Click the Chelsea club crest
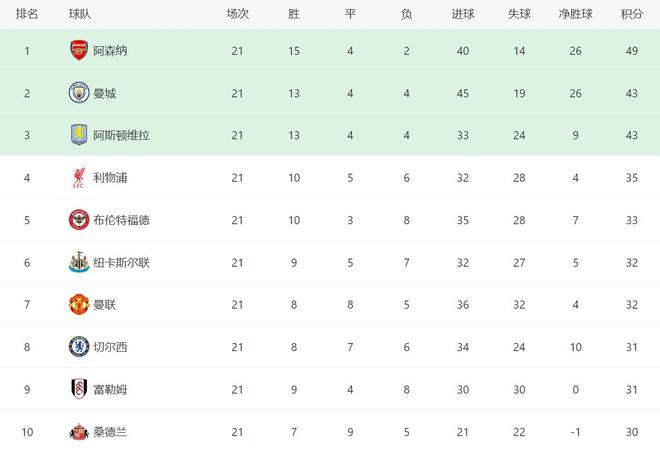Screen dimensions: 660x450 point(79,348)
